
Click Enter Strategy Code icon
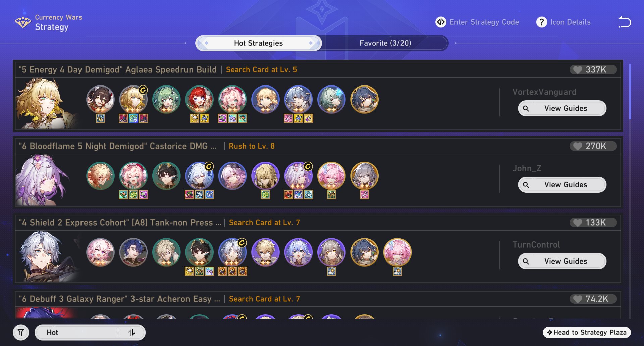(441, 22)
